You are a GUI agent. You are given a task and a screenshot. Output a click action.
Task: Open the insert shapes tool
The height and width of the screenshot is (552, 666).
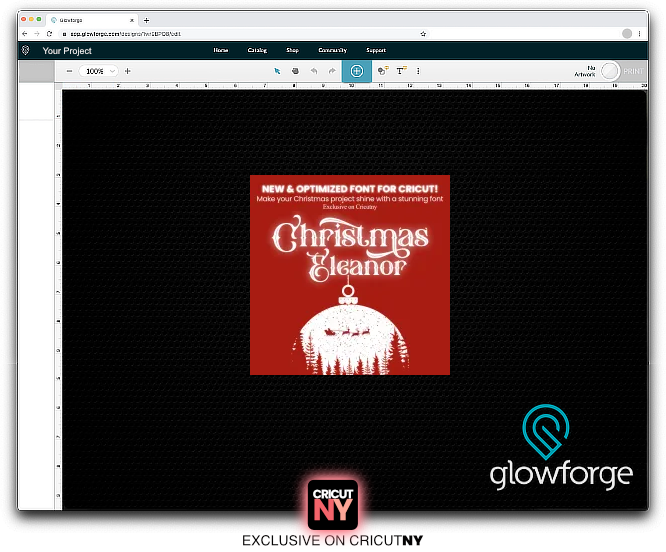[383, 71]
